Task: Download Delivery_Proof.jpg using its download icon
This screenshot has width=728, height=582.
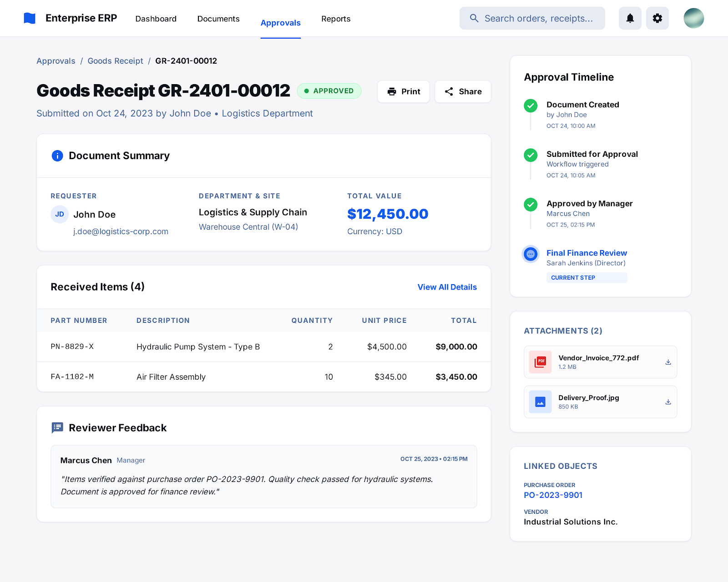Action: pos(668,402)
